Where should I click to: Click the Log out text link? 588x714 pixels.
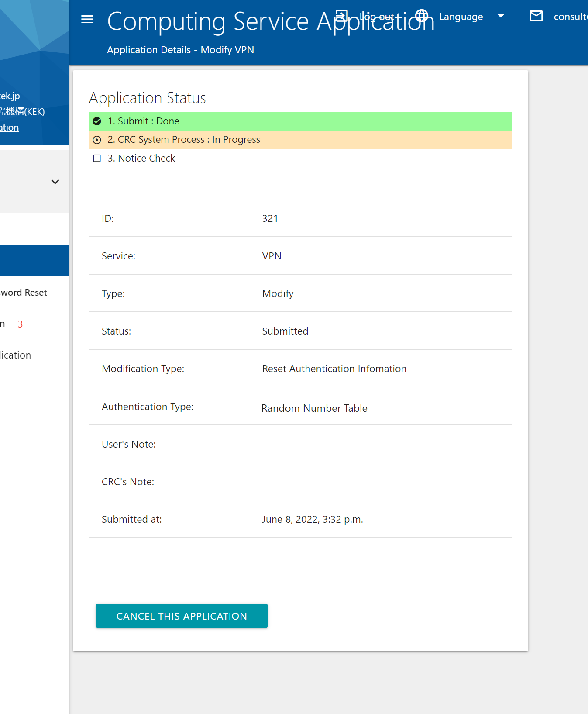(x=377, y=17)
